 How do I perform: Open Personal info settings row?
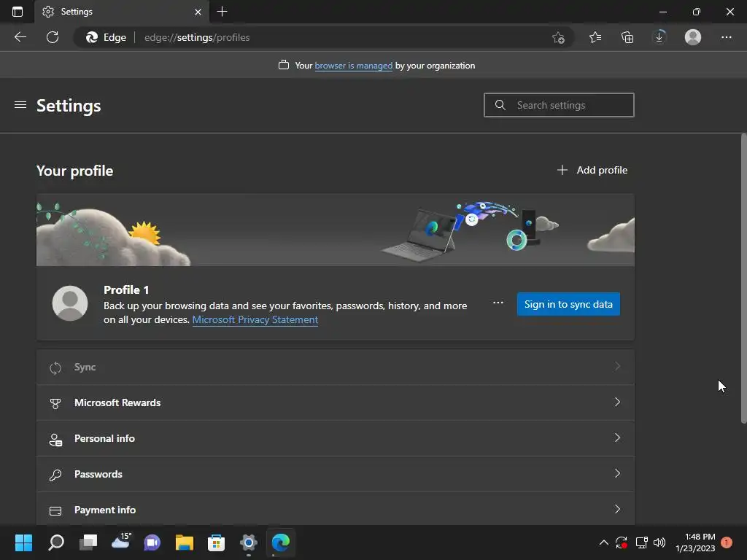pos(336,438)
